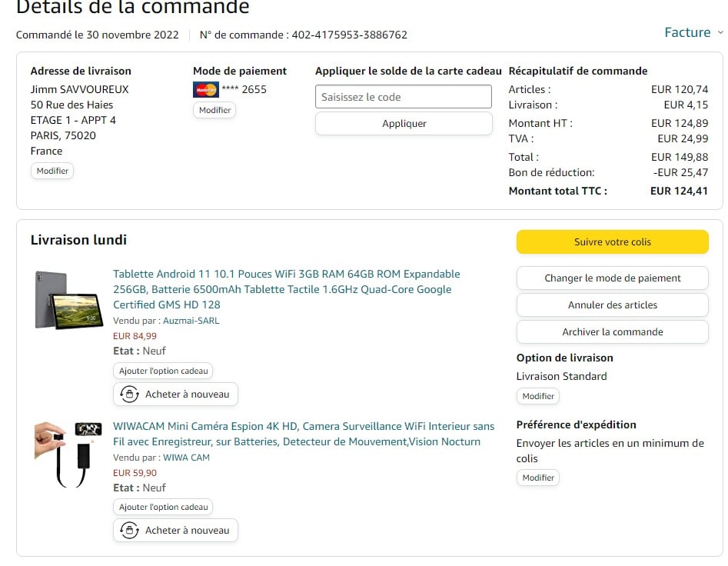This screenshot has width=728, height=566.
Task: Open the Android tablet product thumbnail
Action: [69, 300]
